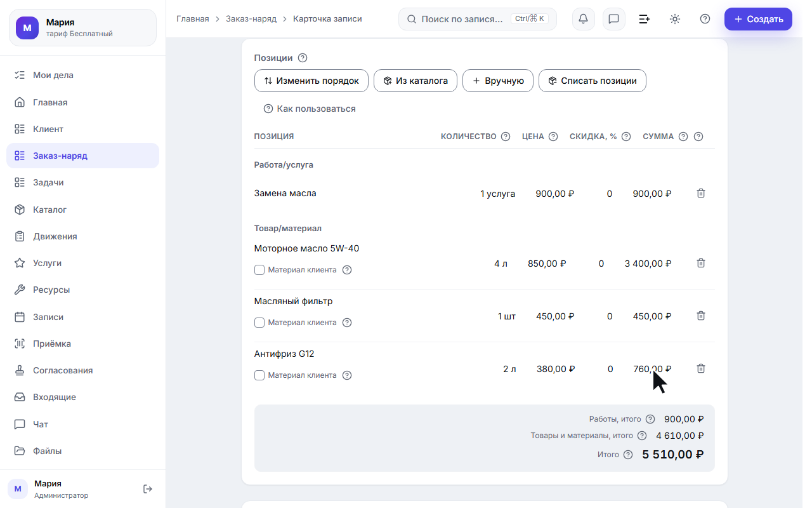Click the 450,00 ₽ price of Масляный фильтр
812x508 pixels.
pyautogui.click(x=555, y=316)
